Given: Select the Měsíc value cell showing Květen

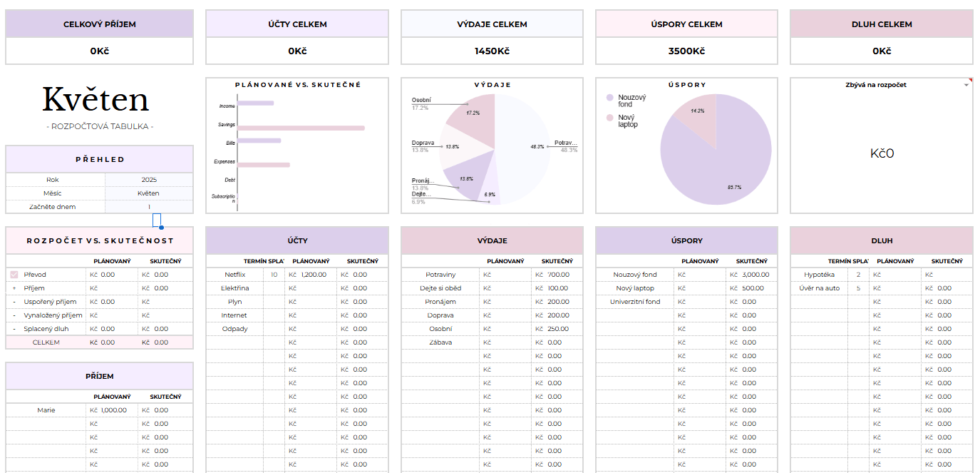Looking at the screenshot, I should (148, 193).
